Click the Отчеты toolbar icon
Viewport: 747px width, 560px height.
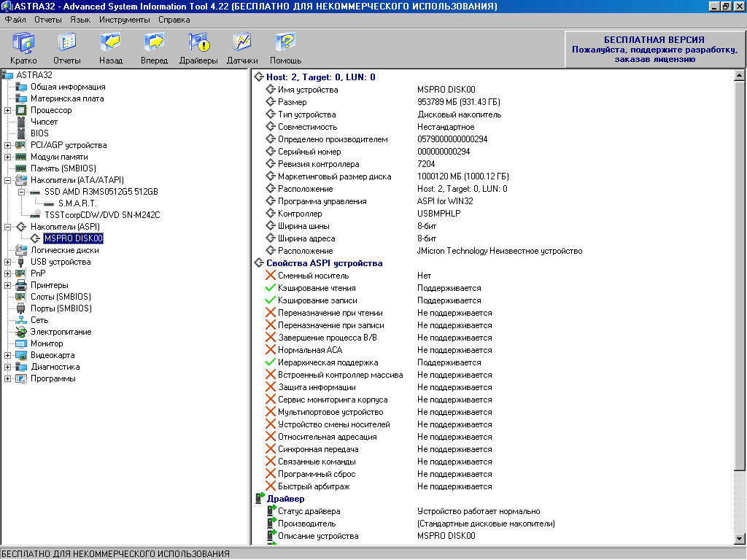click(x=67, y=48)
